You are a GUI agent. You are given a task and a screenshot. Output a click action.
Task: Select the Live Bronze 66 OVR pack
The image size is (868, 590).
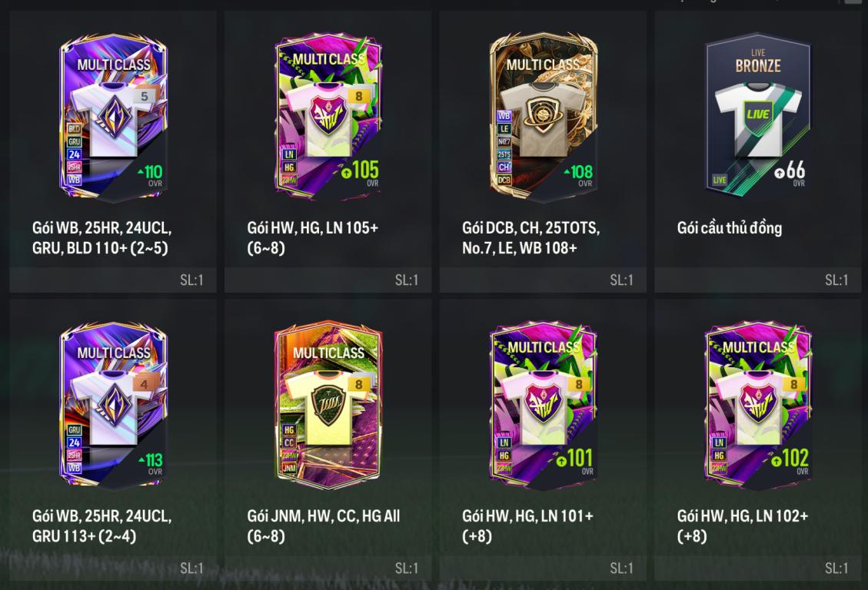(758, 115)
